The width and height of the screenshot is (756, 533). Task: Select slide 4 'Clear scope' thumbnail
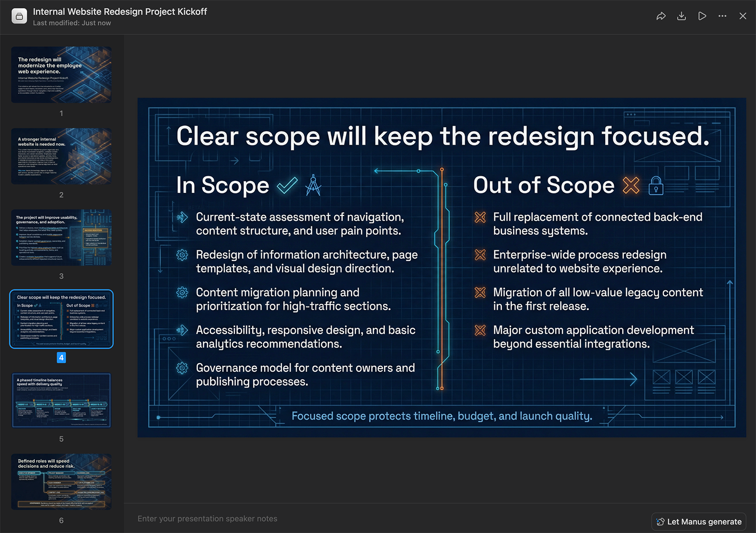(x=61, y=319)
